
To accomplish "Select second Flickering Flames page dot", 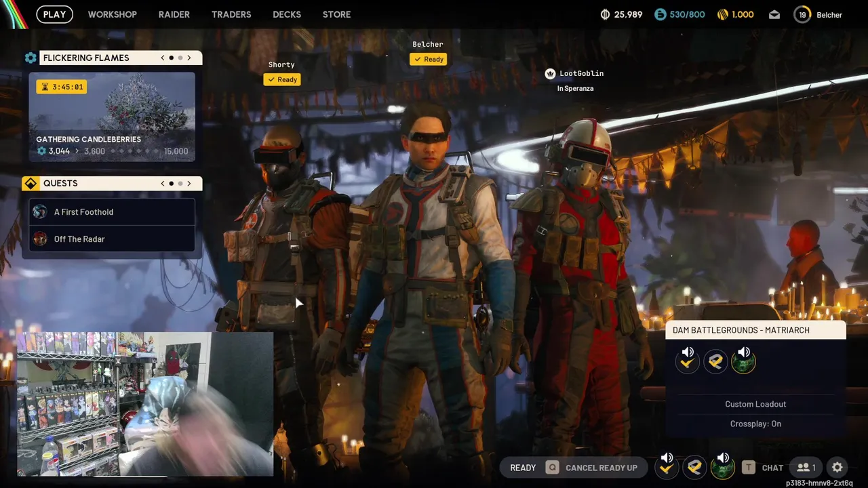I will (x=180, y=58).
